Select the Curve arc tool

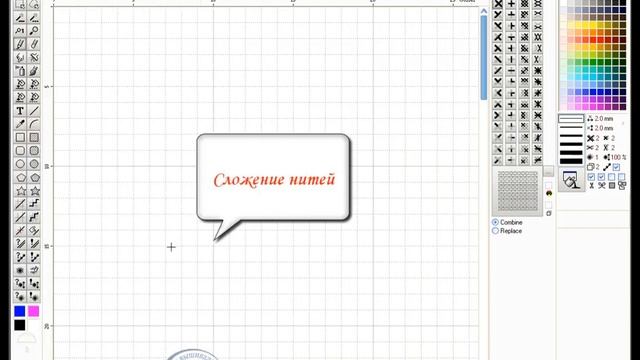click(x=34, y=124)
